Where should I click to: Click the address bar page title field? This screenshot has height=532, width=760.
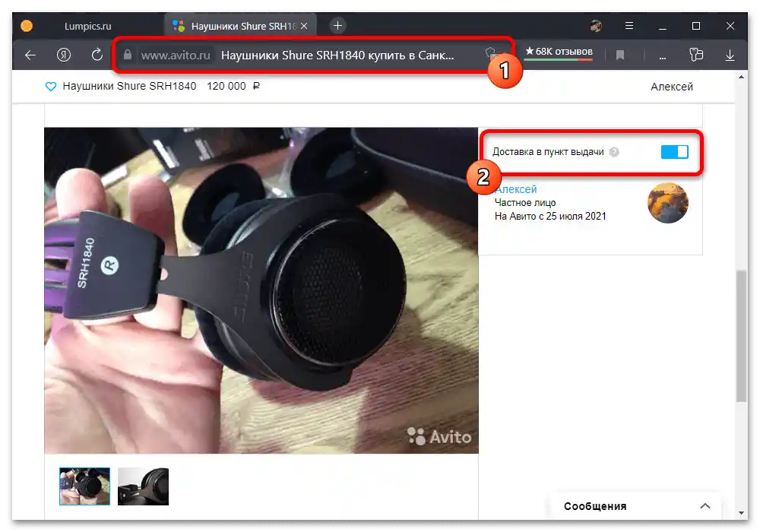click(x=337, y=55)
